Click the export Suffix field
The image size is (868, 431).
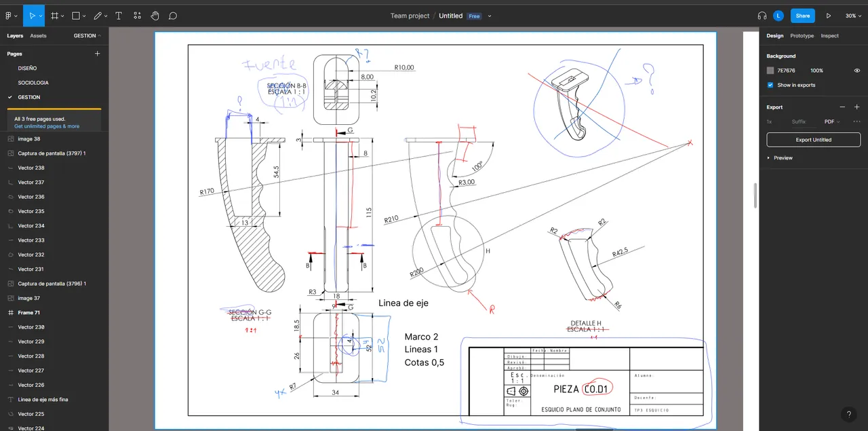coord(799,121)
